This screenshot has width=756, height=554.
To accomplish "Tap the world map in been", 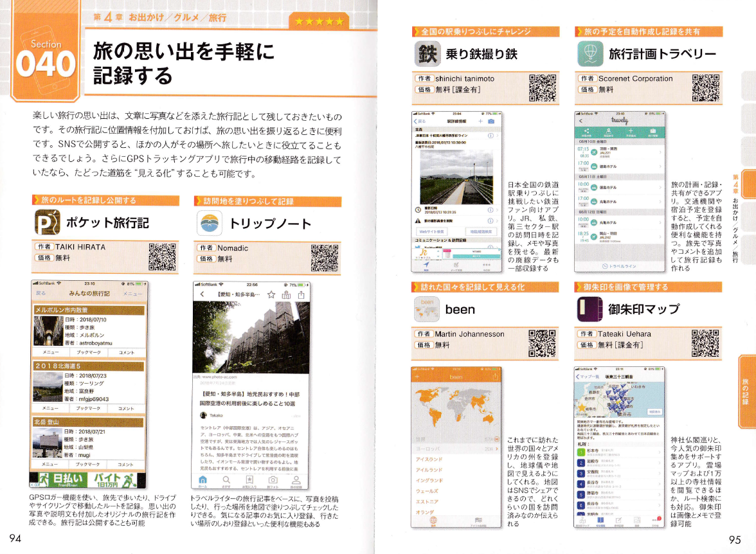I will pyautogui.click(x=456, y=408).
